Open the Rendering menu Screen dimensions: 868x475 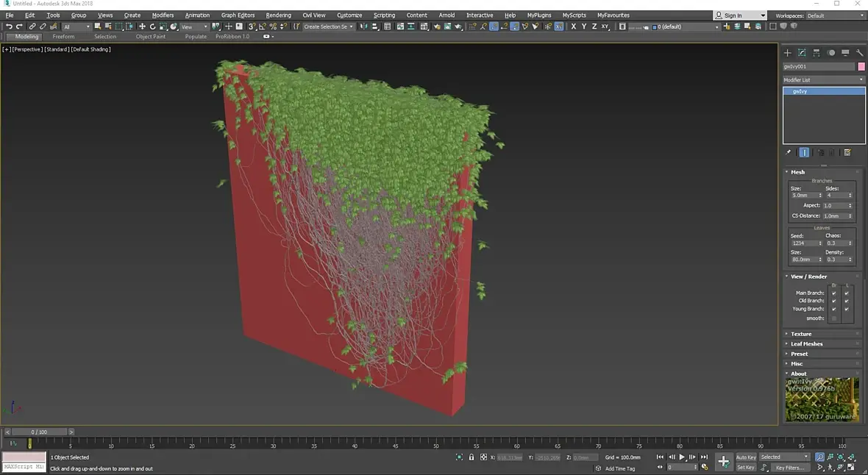click(278, 15)
